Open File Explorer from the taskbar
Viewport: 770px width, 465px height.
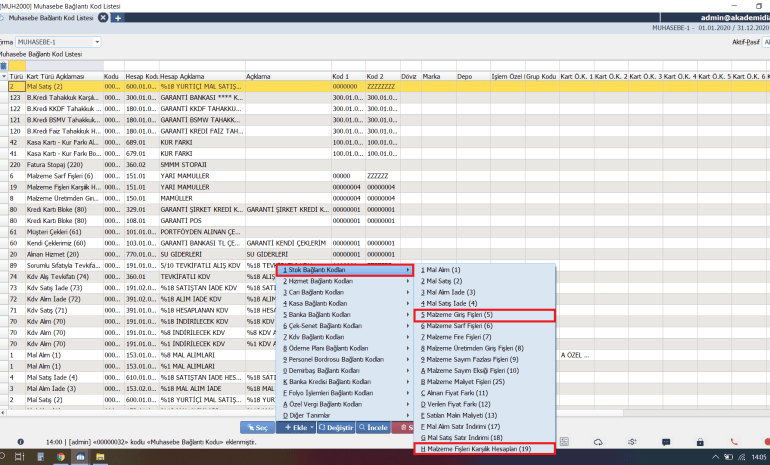(x=100, y=457)
